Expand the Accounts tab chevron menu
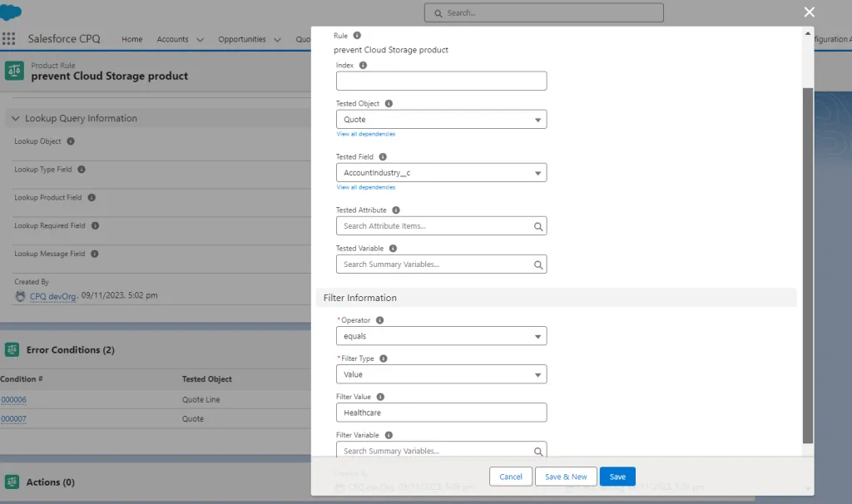Viewport: 852px width, 504px height. [x=200, y=40]
